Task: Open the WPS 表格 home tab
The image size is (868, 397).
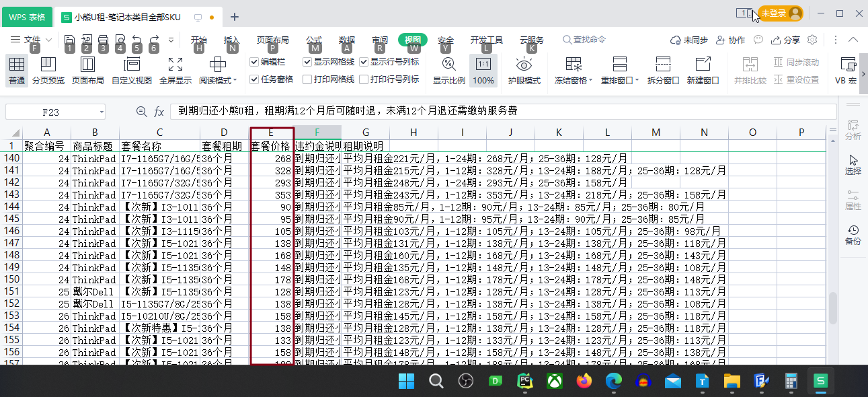Action: coord(27,17)
